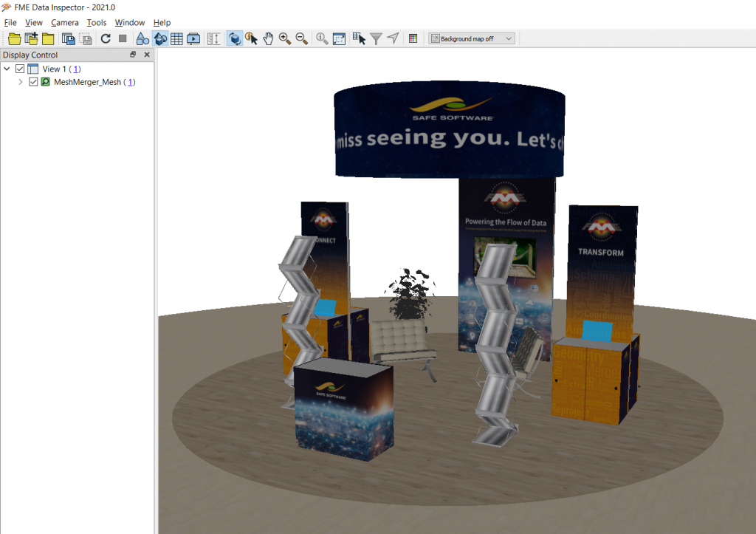The width and height of the screenshot is (756, 534).
Task: Select the MeshMerger_Mesh tree item
Action: click(x=87, y=82)
